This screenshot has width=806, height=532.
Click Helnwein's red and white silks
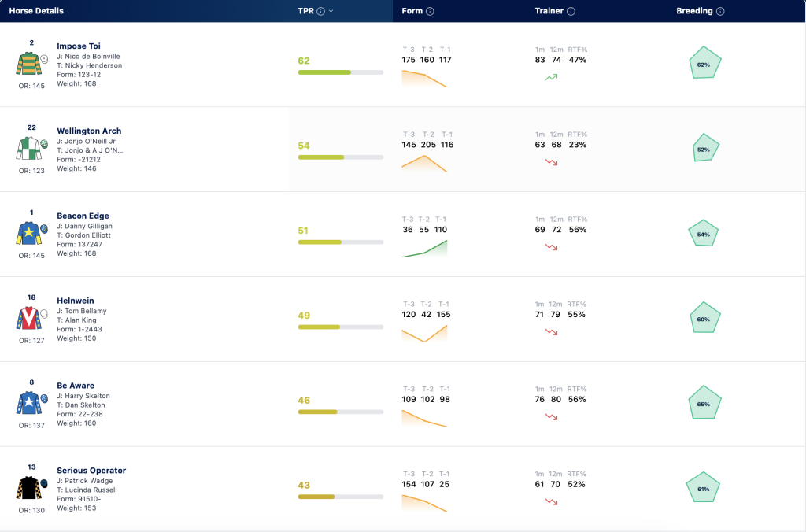tap(28, 318)
